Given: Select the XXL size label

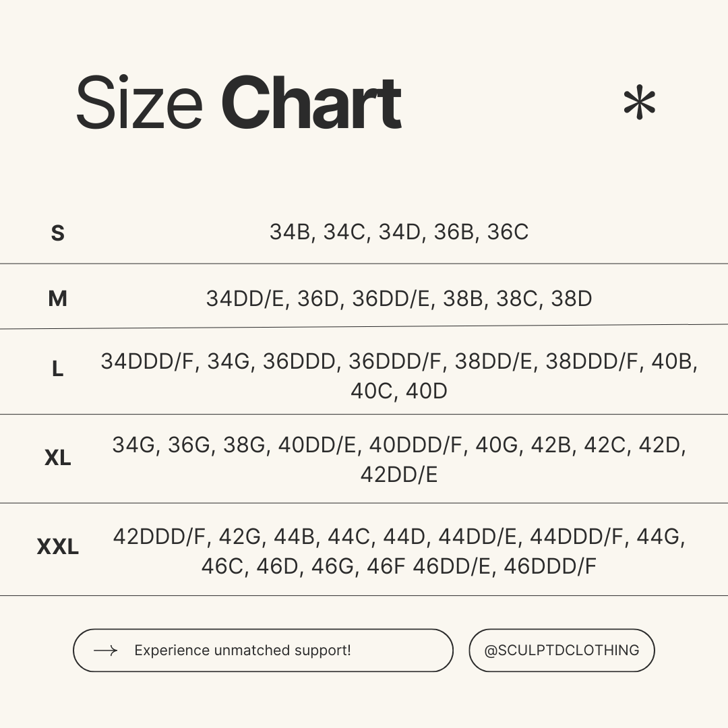Looking at the screenshot, I should (58, 547).
